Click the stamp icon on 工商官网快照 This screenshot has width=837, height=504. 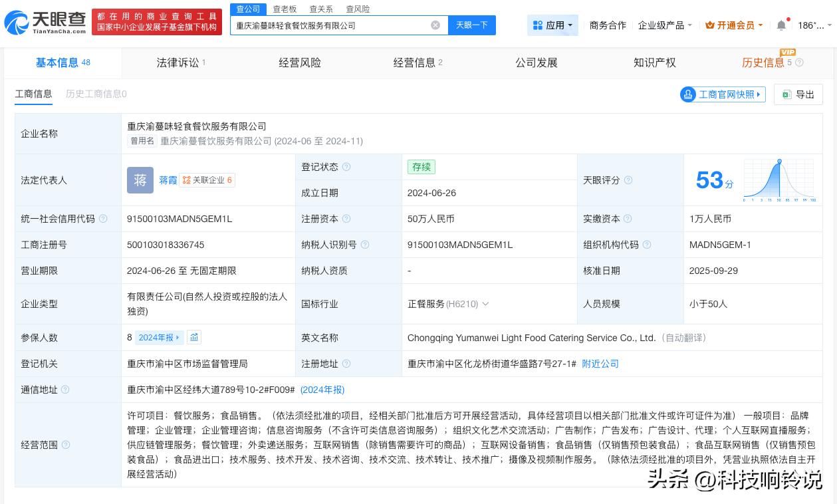[688, 94]
